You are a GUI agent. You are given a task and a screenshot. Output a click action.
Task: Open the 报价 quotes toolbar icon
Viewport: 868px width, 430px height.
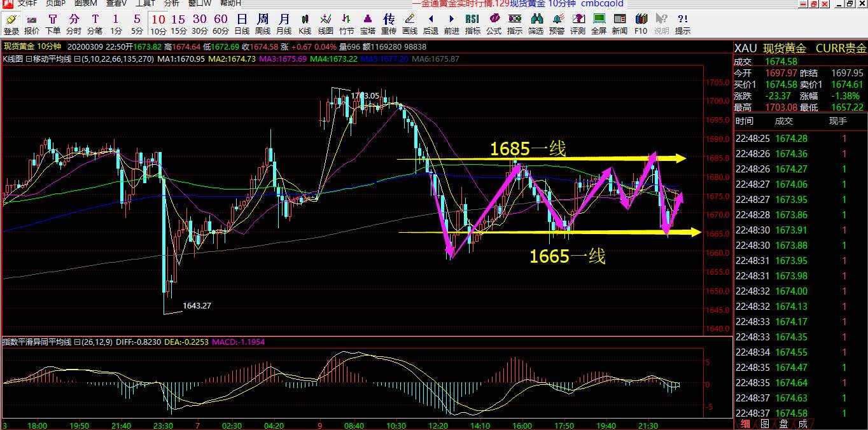[x=31, y=24]
